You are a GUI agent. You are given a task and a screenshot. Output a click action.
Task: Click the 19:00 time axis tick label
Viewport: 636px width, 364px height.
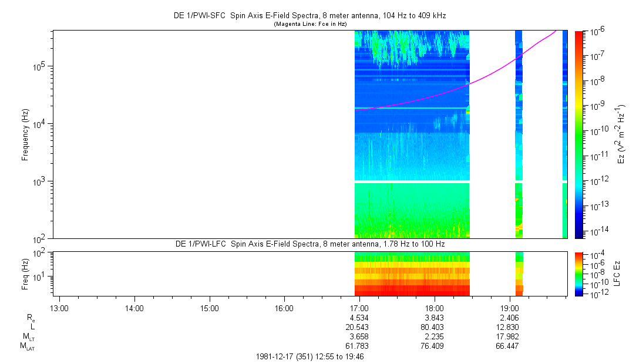click(509, 308)
